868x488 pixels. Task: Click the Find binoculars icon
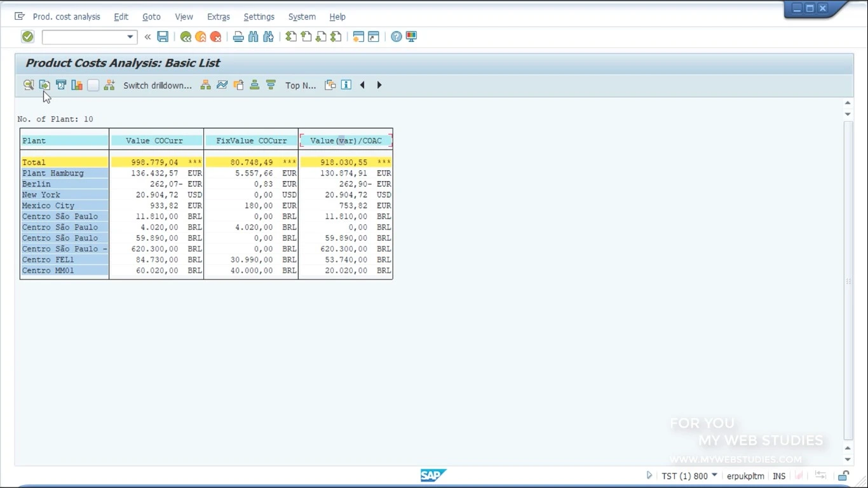(x=254, y=37)
